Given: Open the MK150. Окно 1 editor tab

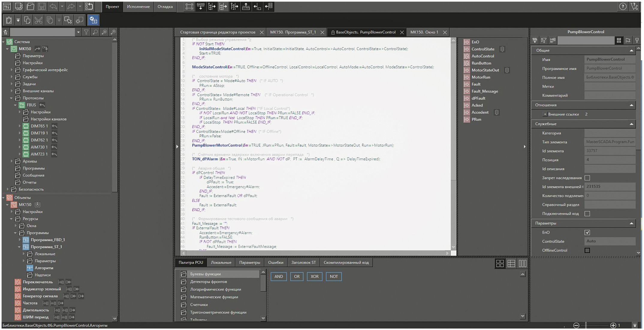Looking at the screenshot, I should pos(424,32).
